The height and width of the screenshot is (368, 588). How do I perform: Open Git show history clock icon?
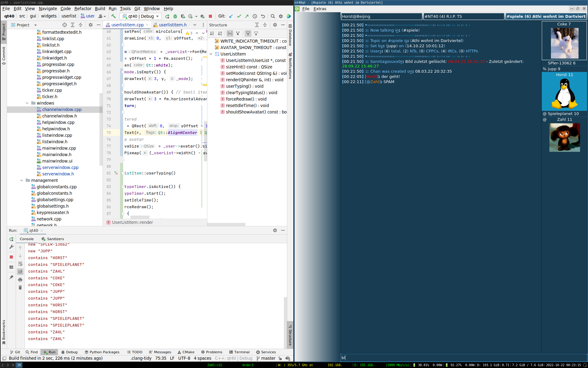255,16
